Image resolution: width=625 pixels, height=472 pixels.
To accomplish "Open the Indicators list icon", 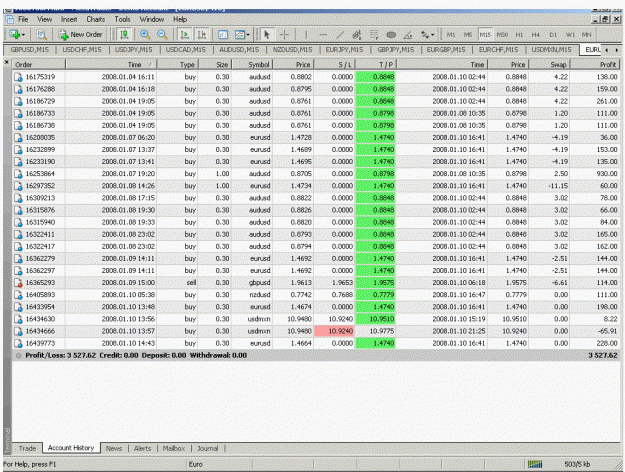I will pyautogui.click(x=223, y=35).
